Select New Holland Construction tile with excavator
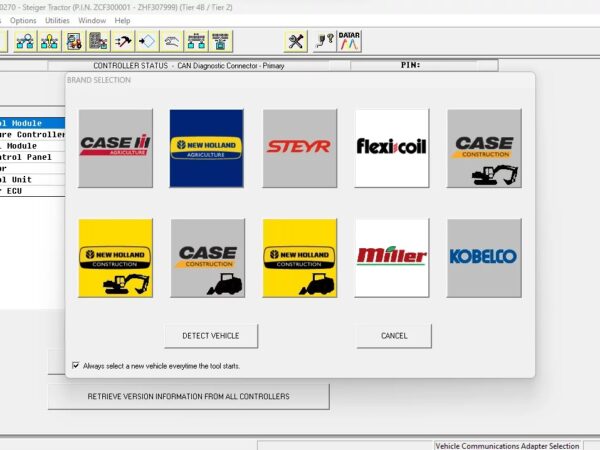The width and height of the screenshot is (600, 450). 116,258
